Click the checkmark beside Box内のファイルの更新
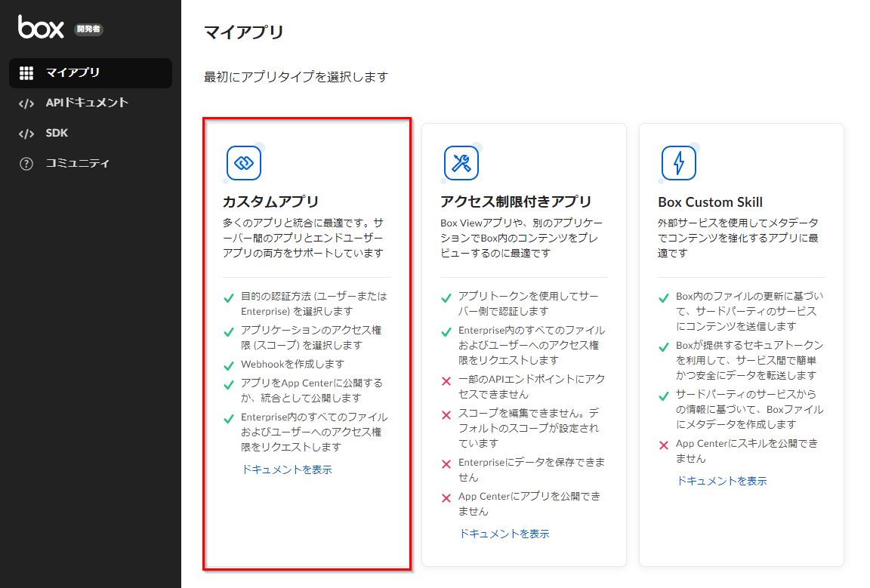 point(664,298)
